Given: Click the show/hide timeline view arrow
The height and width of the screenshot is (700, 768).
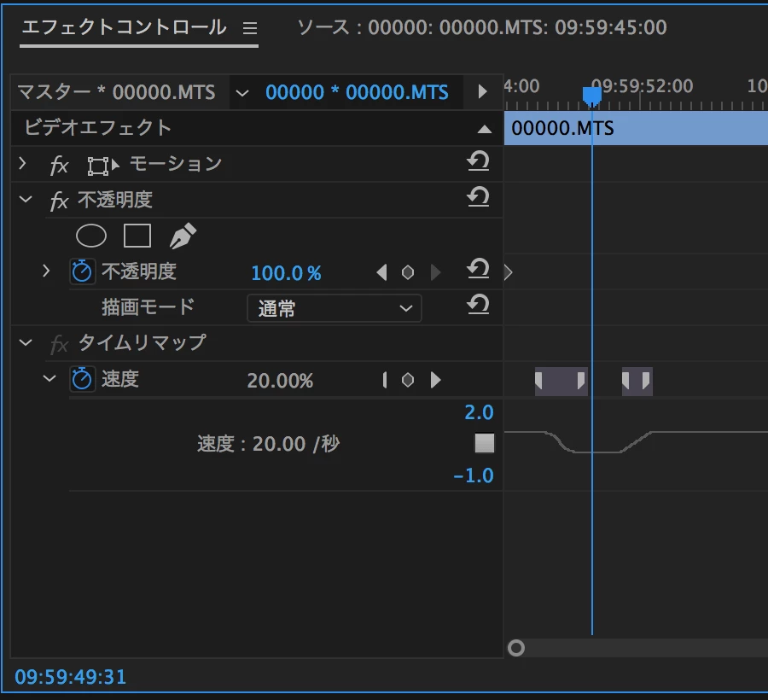Looking at the screenshot, I should click(482, 91).
